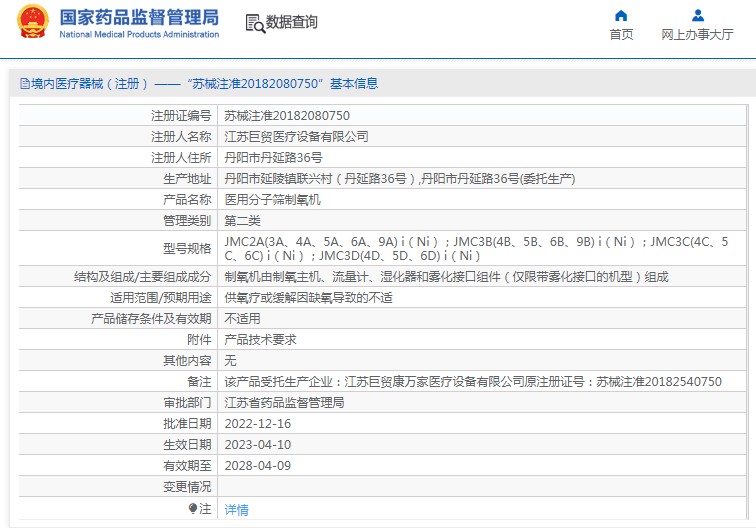Click the 数据查询 label
Image resolution: width=756 pixels, height=528 pixels.
pyautogui.click(x=292, y=22)
